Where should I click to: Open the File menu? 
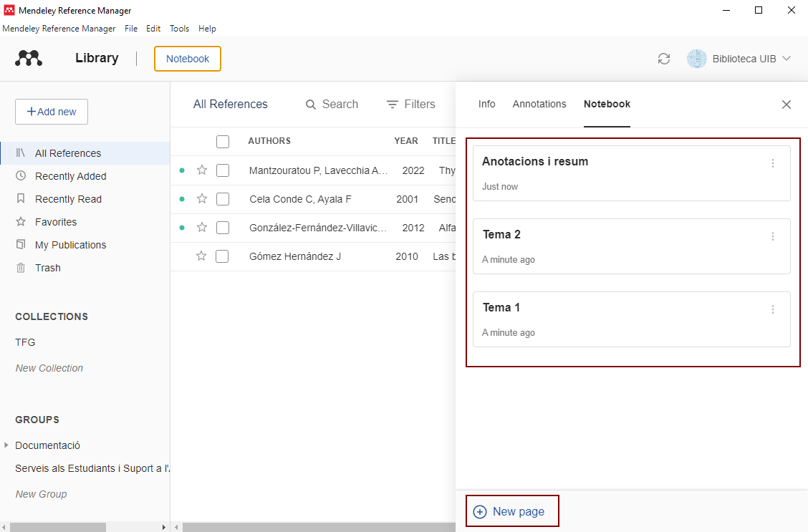[131, 29]
